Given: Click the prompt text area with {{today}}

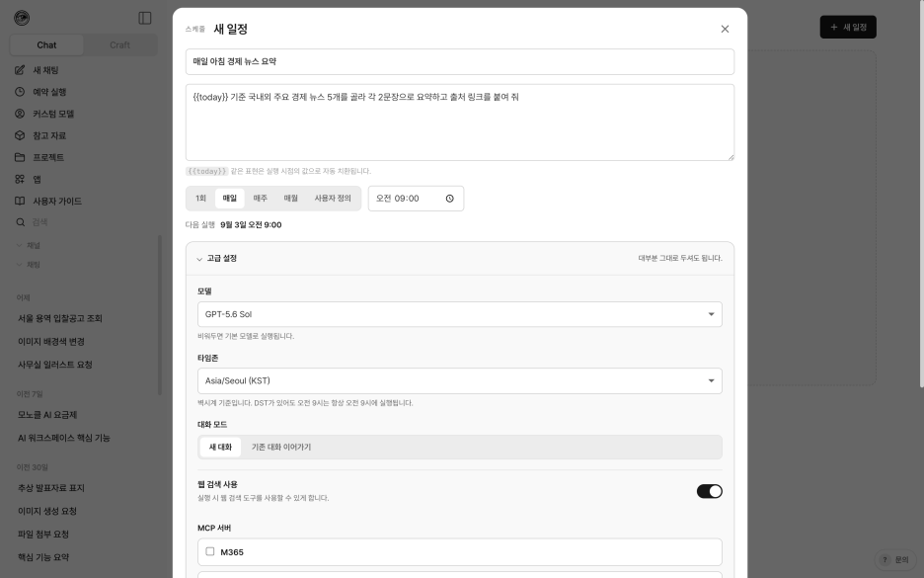Looking at the screenshot, I should pyautogui.click(x=460, y=123).
